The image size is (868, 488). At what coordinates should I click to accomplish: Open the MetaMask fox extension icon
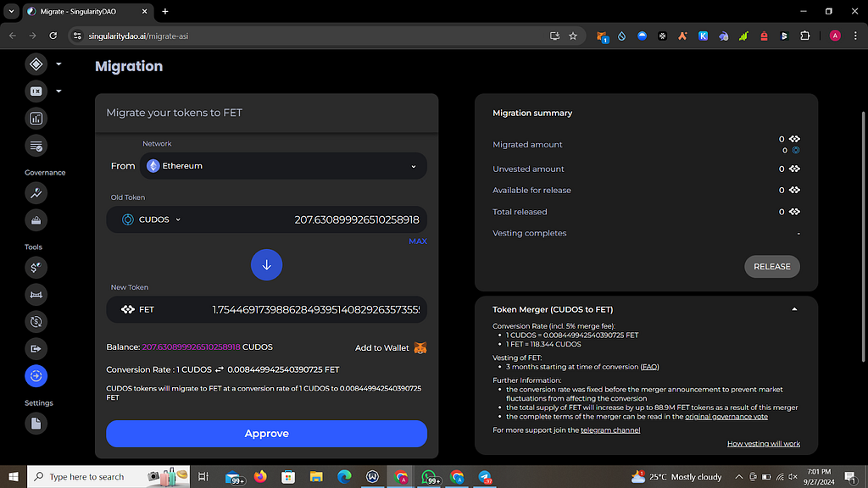[602, 36]
